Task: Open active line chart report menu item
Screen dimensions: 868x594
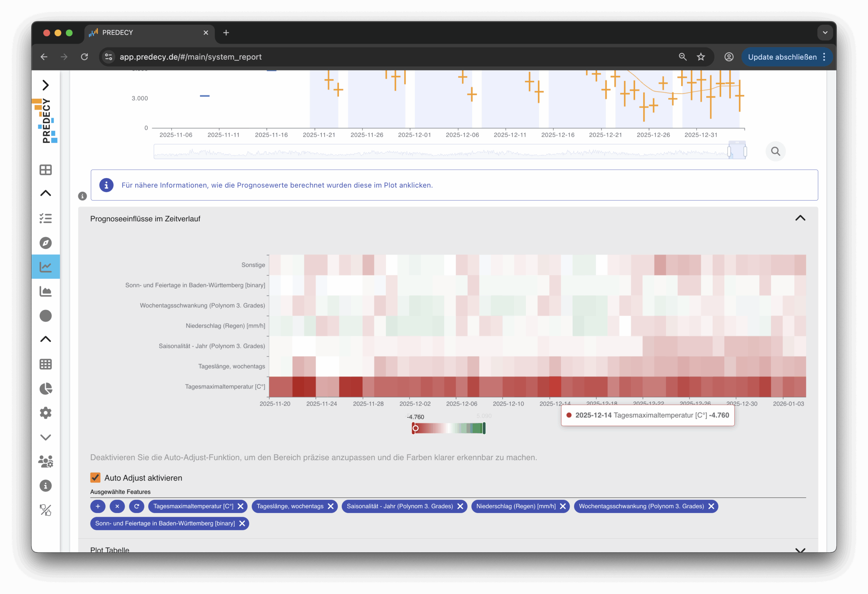Action: (x=45, y=267)
